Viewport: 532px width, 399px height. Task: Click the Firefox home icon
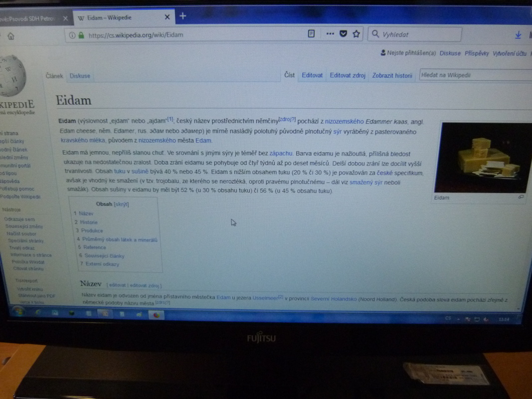coord(10,36)
